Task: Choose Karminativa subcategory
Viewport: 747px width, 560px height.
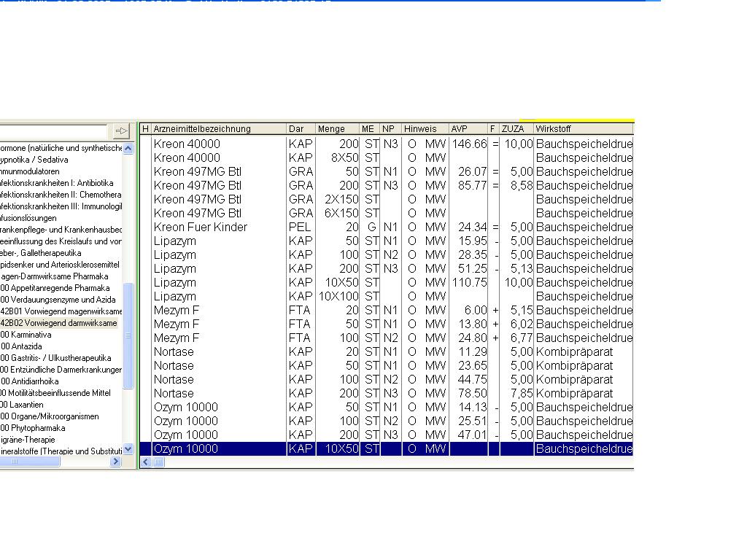Action: [x=26, y=335]
